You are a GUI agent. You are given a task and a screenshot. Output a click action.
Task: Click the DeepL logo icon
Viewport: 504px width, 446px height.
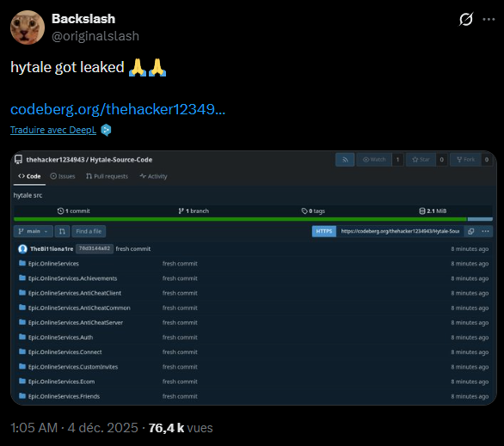click(x=106, y=130)
